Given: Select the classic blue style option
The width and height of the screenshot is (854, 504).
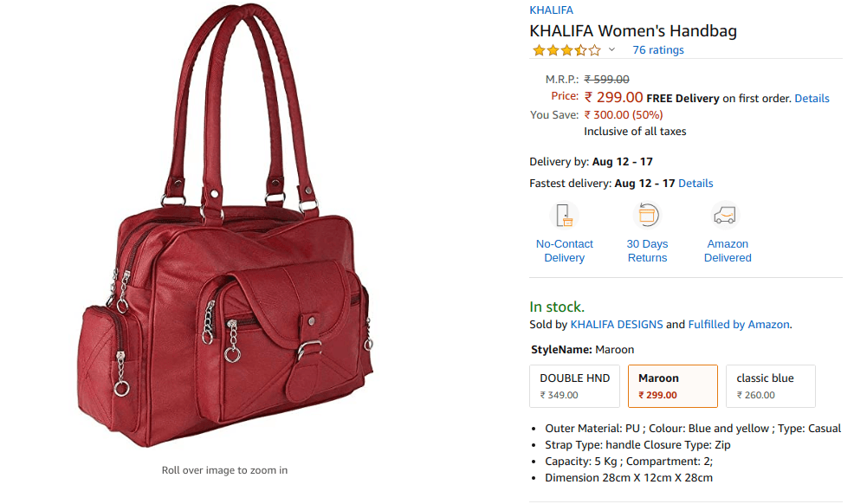Looking at the screenshot, I should tap(771, 386).
